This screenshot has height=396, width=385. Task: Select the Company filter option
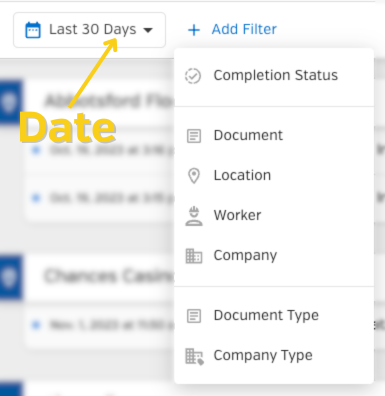pos(274,255)
